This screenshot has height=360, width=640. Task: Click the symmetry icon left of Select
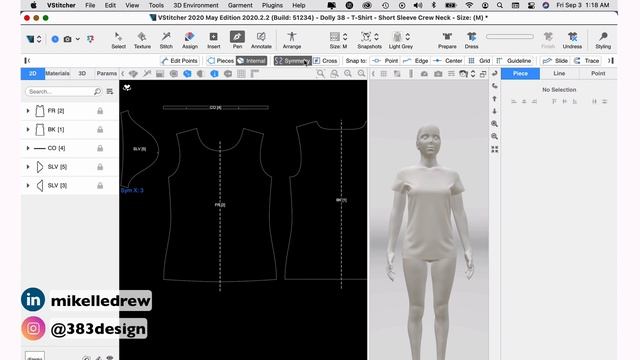(x=90, y=39)
